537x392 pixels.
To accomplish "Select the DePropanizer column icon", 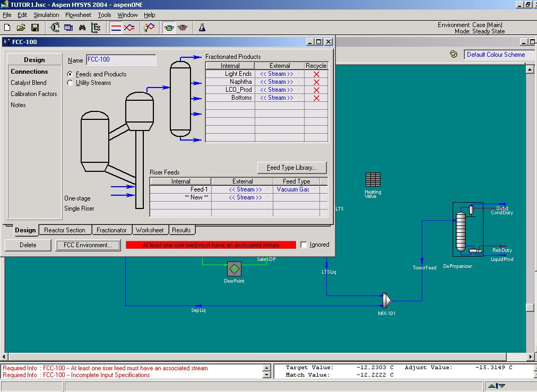I will [x=461, y=231].
